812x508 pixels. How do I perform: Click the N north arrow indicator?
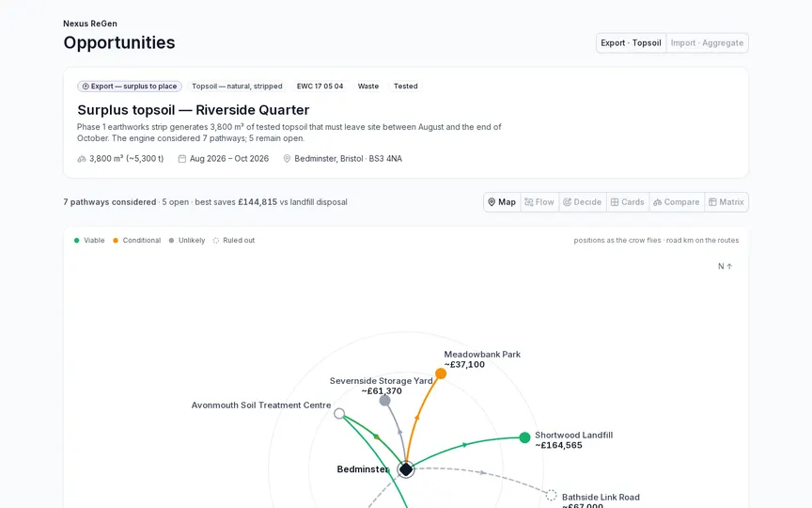click(x=725, y=266)
